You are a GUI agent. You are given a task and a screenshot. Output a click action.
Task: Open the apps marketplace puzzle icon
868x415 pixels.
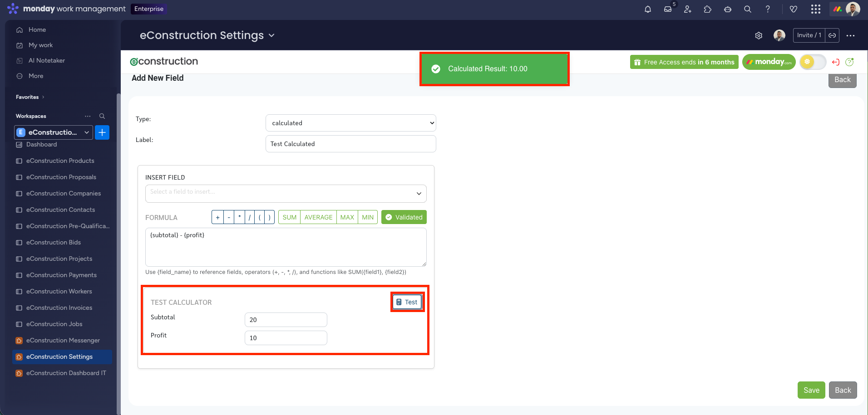point(708,9)
